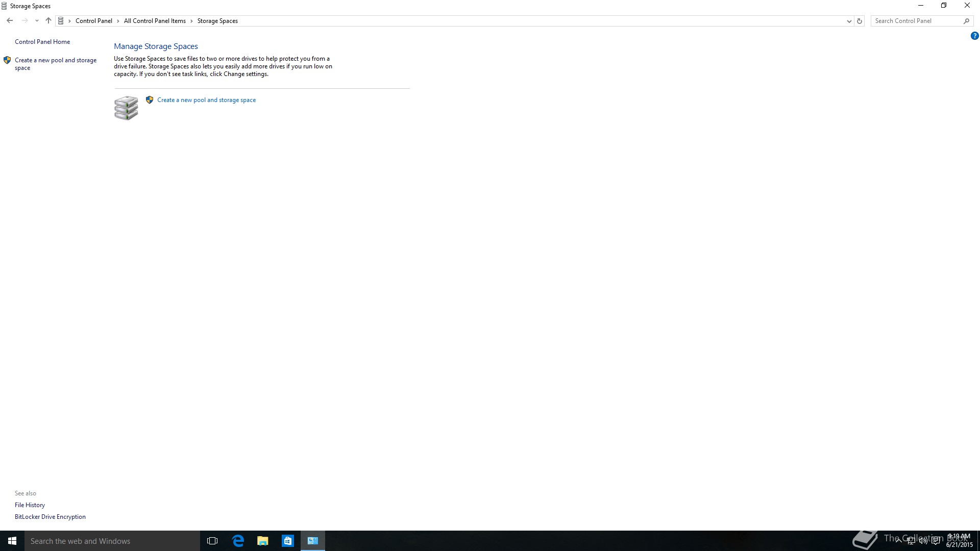Click the shield icon in the sidebar
The width and height of the screenshot is (980, 551).
coord(7,60)
